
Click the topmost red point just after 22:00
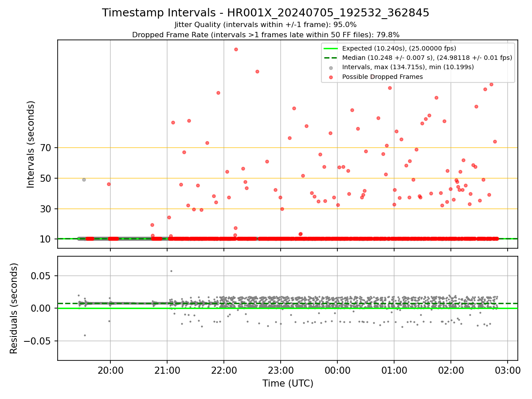pyautogui.click(x=236, y=49)
